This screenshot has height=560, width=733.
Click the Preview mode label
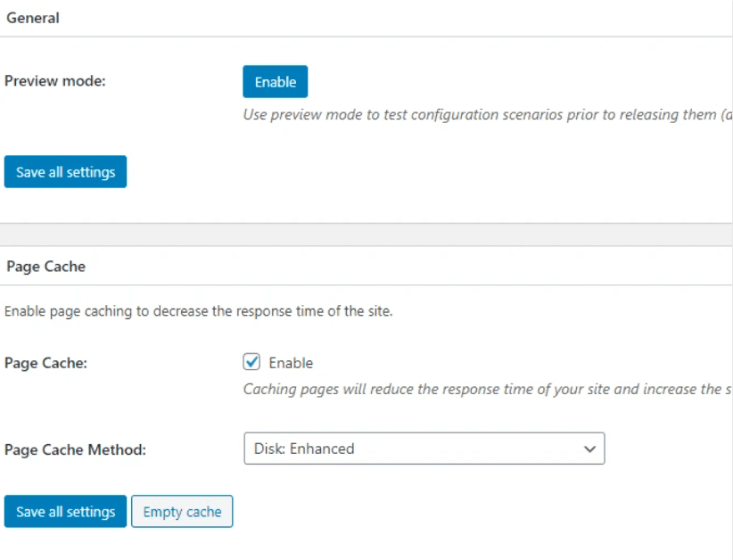coord(54,81)
